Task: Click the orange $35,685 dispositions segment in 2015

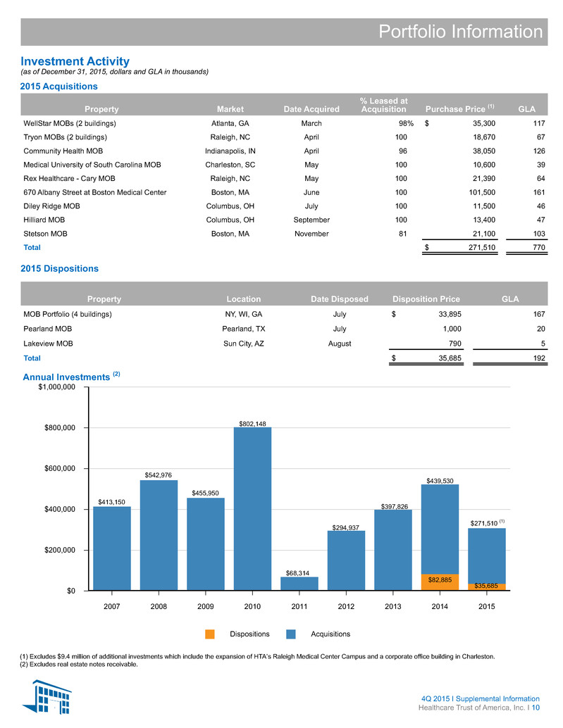Action: click(x=487, y=587)
